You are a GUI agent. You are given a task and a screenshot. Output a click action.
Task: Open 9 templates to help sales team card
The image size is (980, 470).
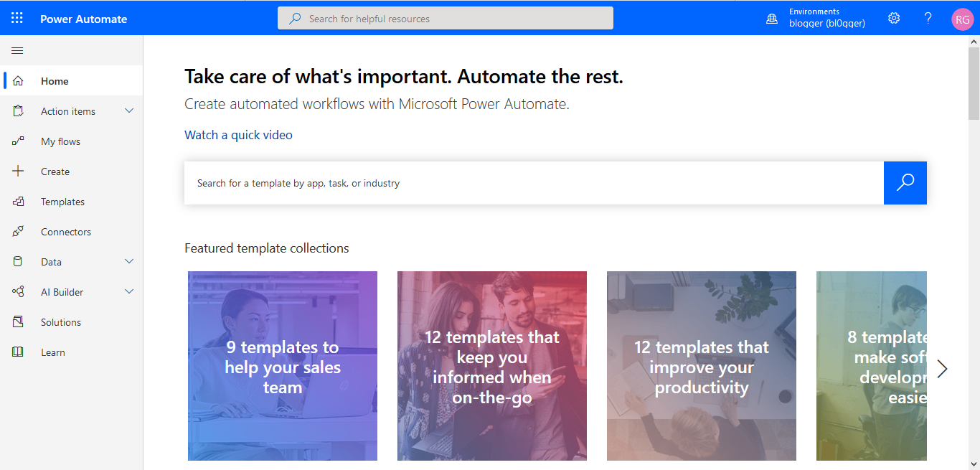click(x=283, y=366)
